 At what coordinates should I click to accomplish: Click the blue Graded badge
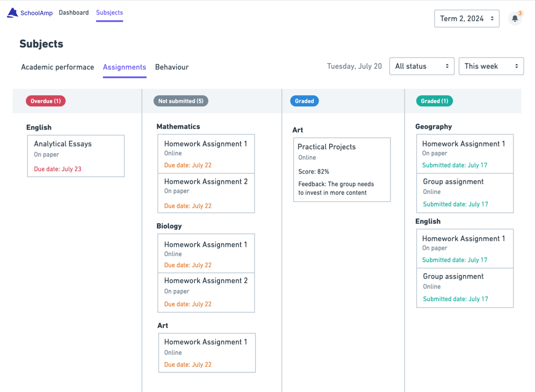304,101
